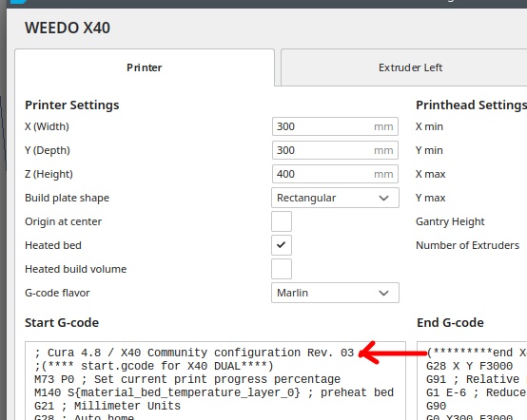Click the Printer Settings heading
527x420 pixels.
(x=72, y=105)
